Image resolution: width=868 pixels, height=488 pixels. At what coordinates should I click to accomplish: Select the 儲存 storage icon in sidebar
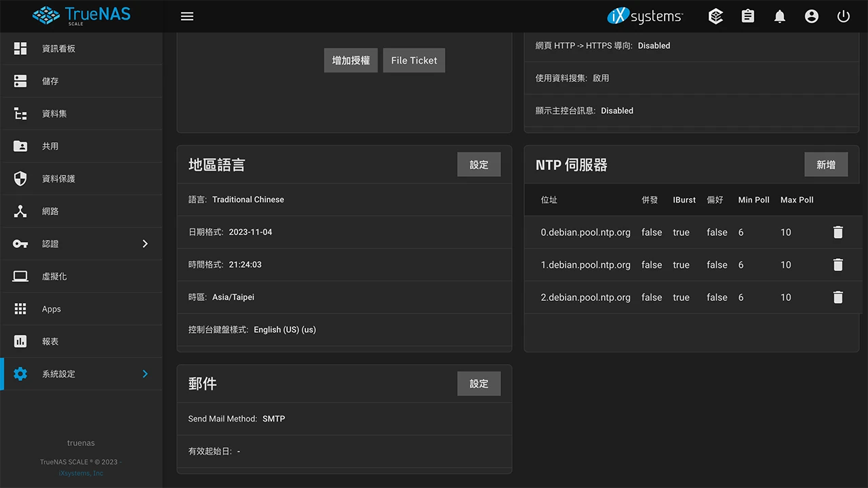point(20,81)
